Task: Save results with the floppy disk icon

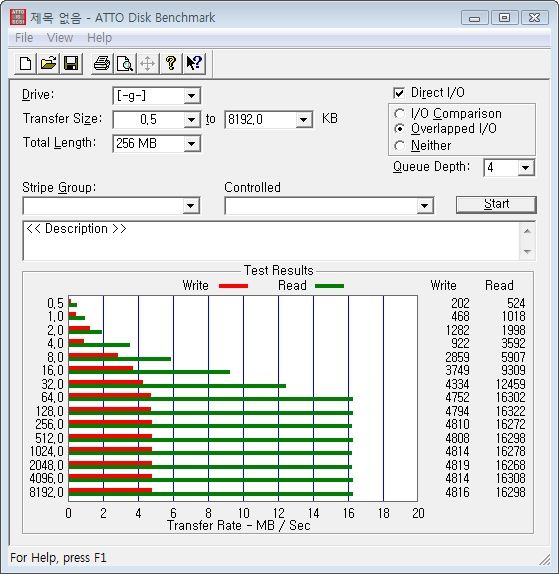Action: pyautogui.click(x=71, y=64)
